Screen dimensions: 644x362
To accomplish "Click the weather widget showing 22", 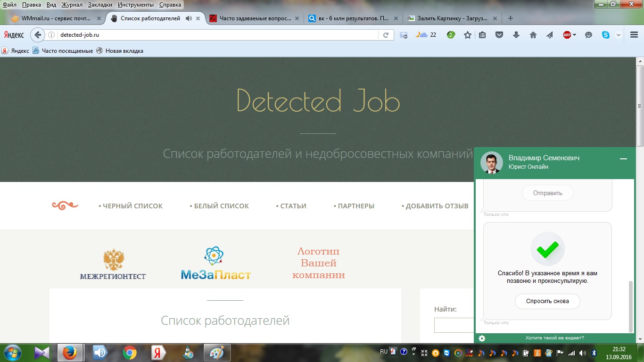I will pos(426,35).
